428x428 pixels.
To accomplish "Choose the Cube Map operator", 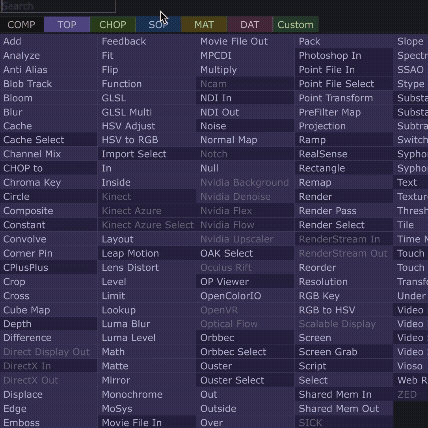I will coord(49,310).
